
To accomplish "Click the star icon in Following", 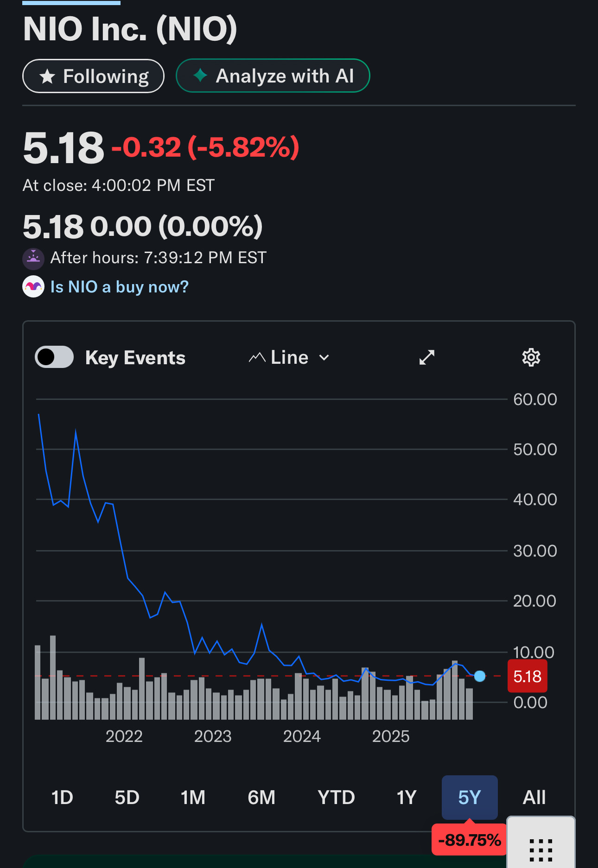I will [47, 76].
